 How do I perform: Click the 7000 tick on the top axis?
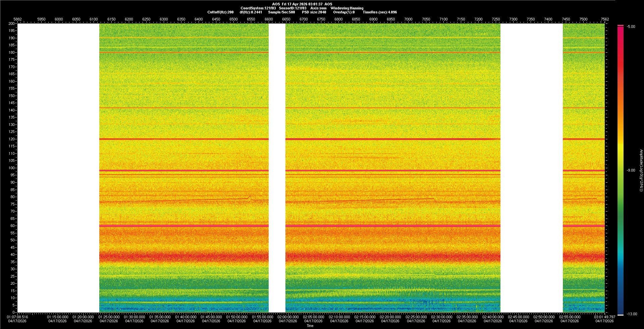(x=408, y=19)
